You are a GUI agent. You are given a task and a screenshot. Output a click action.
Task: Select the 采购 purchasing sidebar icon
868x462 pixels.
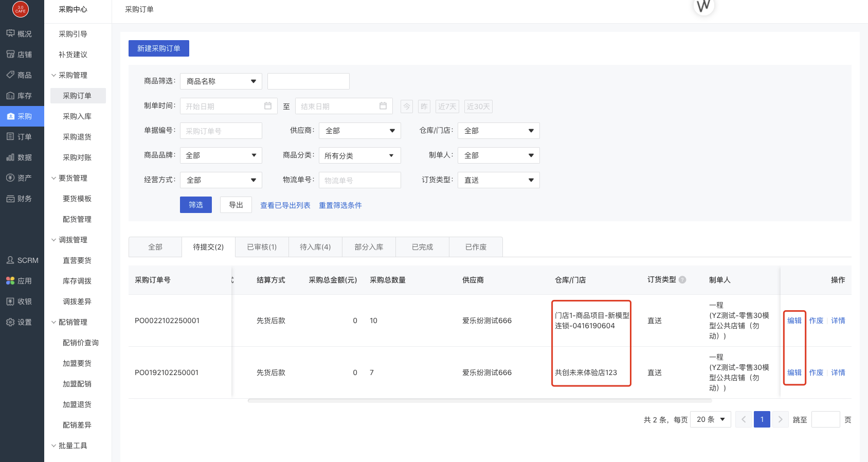pyautogui.click(x=10, y=116)
